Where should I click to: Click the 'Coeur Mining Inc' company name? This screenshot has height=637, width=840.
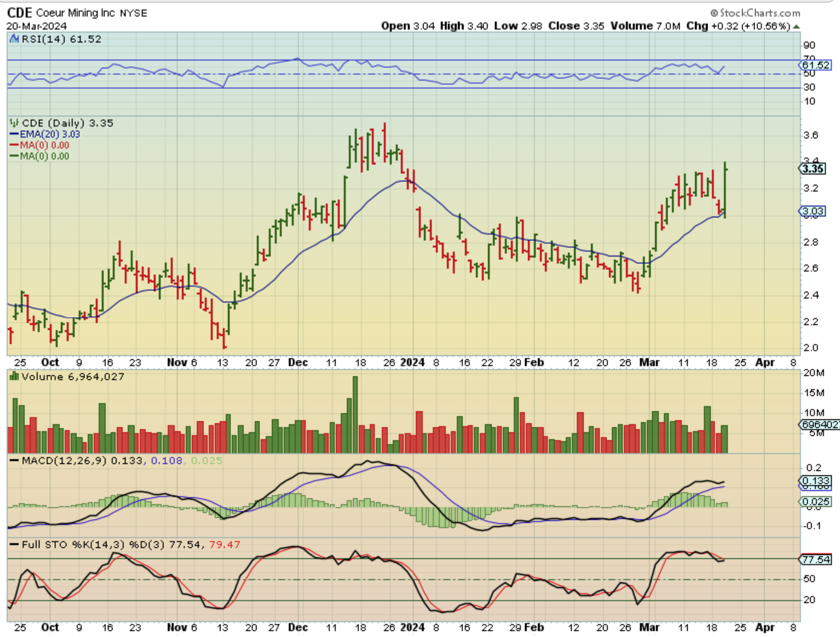pyautogui.click(x=76, y=13)
